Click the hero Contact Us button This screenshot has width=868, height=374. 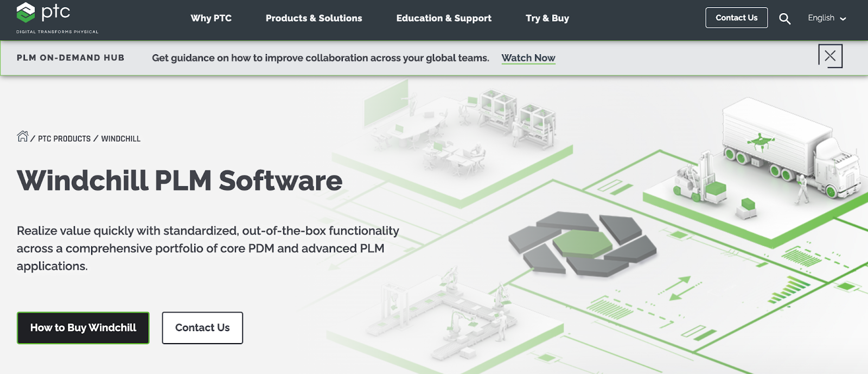coord(202,328)
